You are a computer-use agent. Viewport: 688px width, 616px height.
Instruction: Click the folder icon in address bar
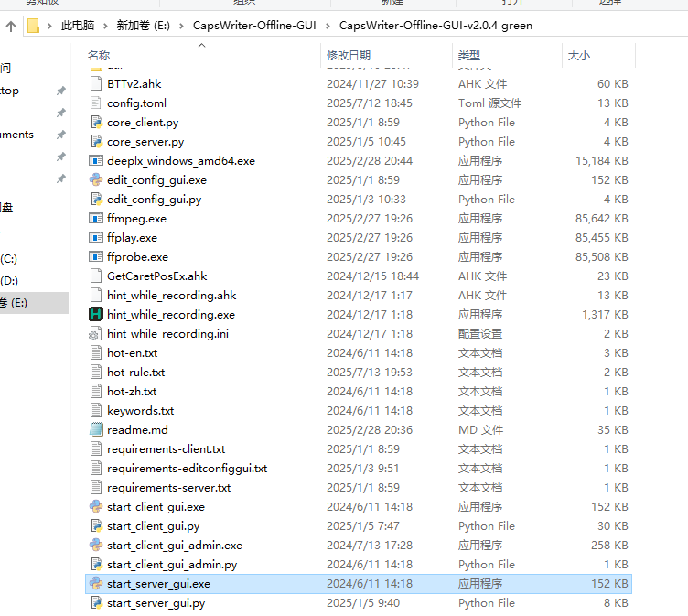pyautogui.click(x=33, y=26)
